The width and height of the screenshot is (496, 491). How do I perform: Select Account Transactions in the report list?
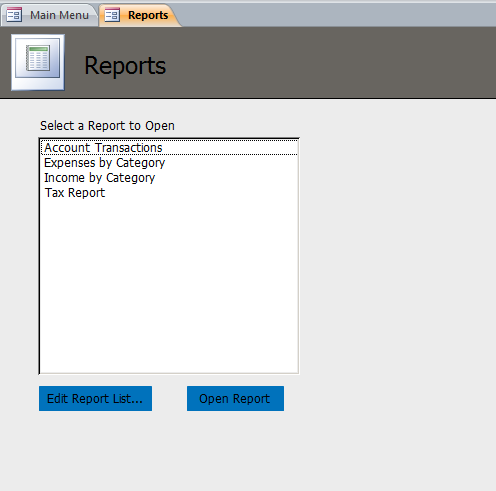point(169,148)
